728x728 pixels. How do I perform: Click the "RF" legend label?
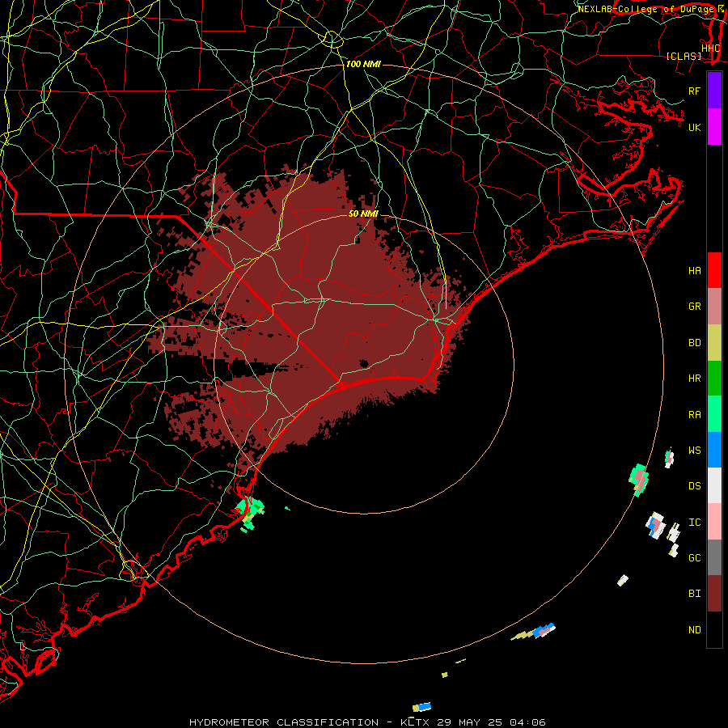pos(695,91)
